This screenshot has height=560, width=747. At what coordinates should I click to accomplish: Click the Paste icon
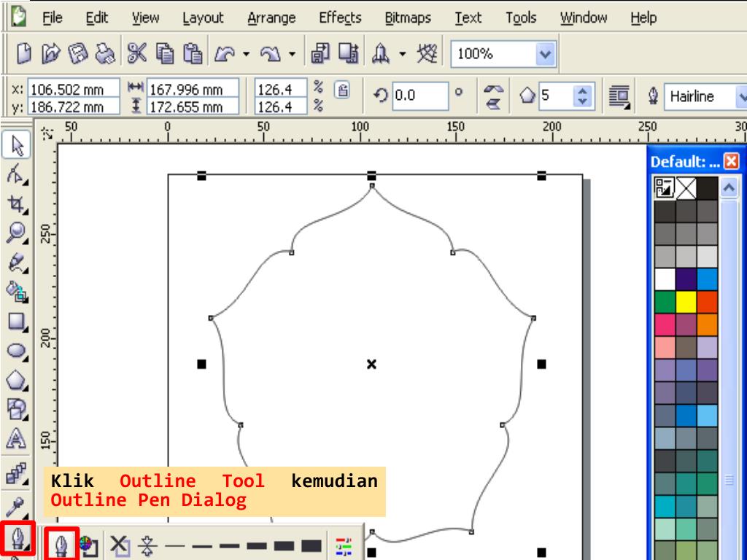click(193, 53)
